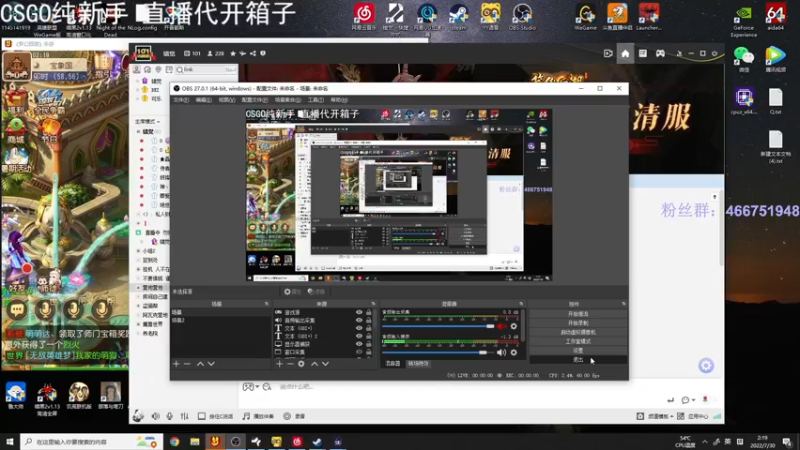Open Steam from the Windows taskbar

coord(317,441)
